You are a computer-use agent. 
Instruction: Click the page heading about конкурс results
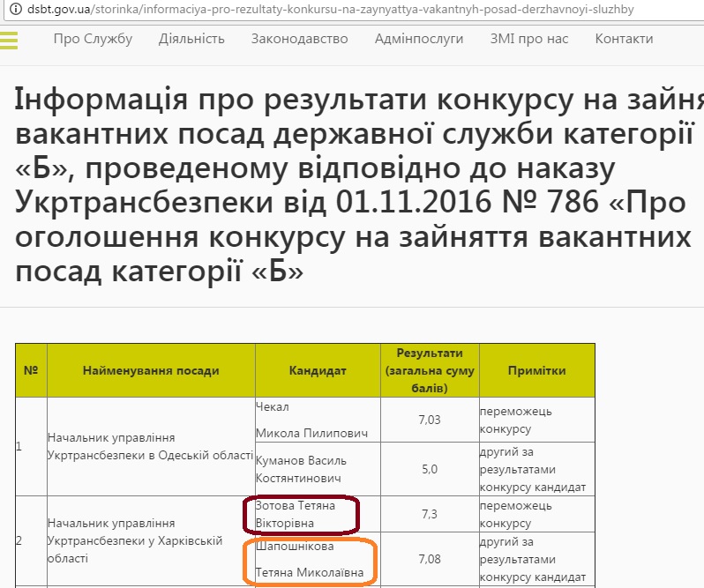pyautogui.click(x=359, y=185)
